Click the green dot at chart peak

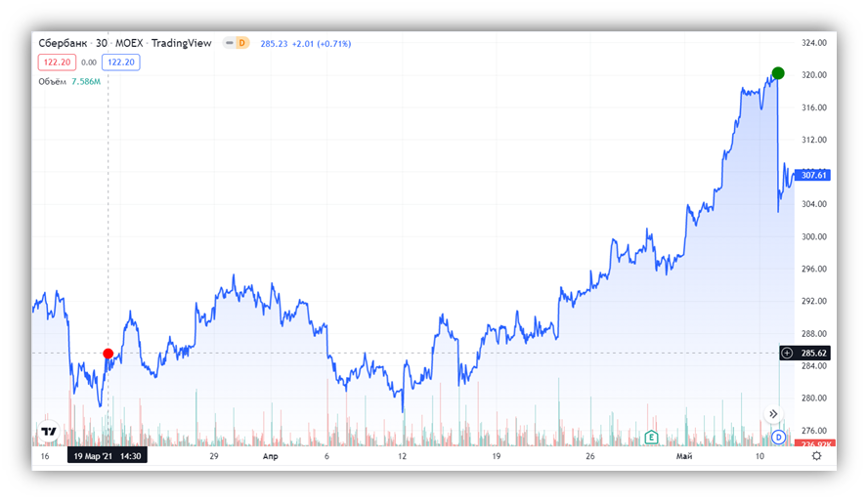[778, 73]
